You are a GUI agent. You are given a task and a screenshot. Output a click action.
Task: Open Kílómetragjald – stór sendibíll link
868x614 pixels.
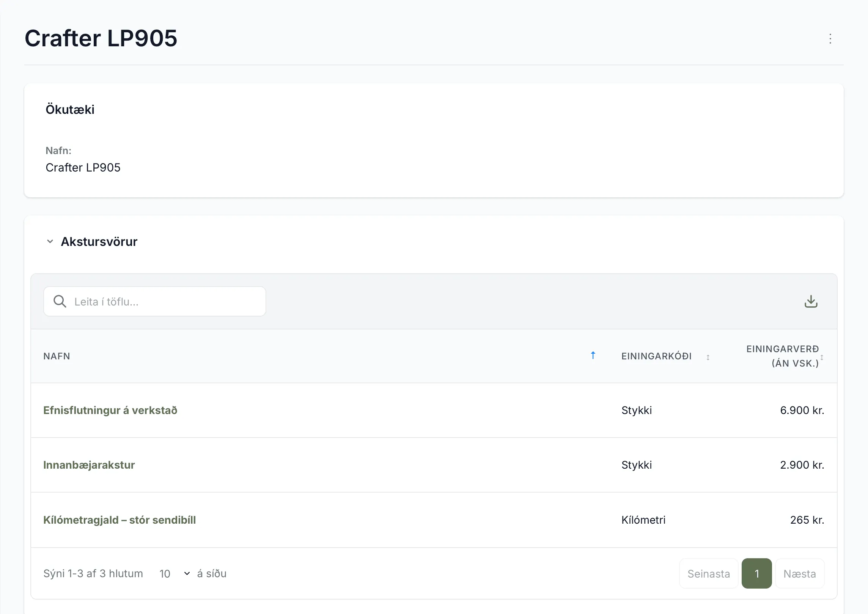[x=120, y=520]
